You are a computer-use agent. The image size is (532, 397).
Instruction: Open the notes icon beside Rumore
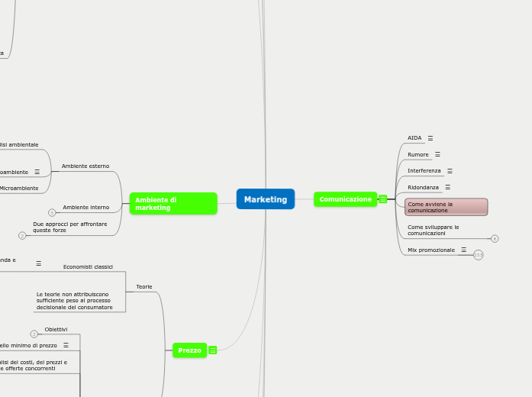click(437, 154)
